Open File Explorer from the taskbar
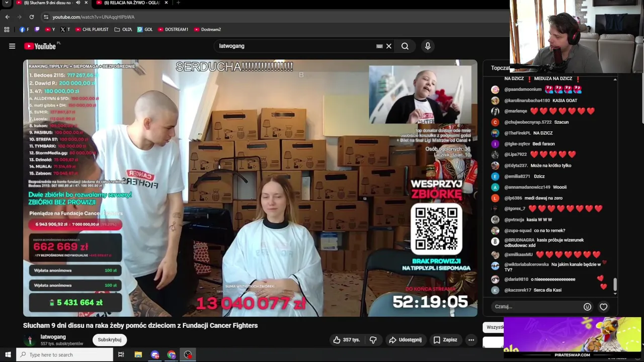This screenshot has height=362, width=644. [x=138, y=355]
